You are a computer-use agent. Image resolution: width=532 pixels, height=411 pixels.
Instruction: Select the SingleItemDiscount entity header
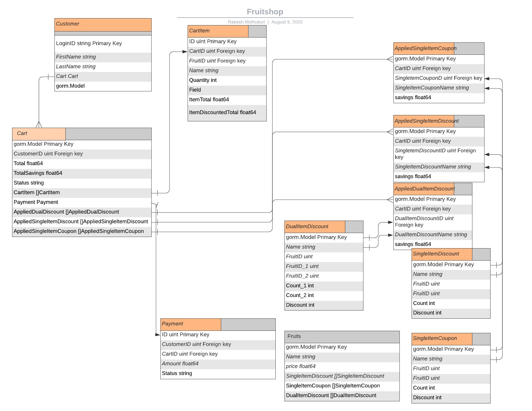click(x=435, y=254)
